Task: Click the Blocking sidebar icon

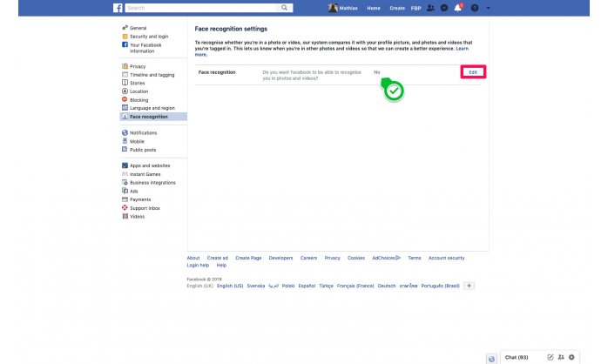Action: point(125,99)
